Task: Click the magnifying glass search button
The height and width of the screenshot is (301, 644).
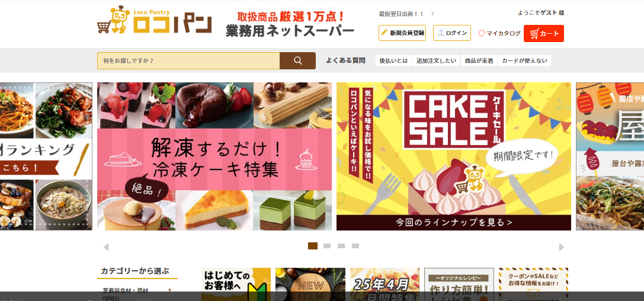Action: click(298, 61)
